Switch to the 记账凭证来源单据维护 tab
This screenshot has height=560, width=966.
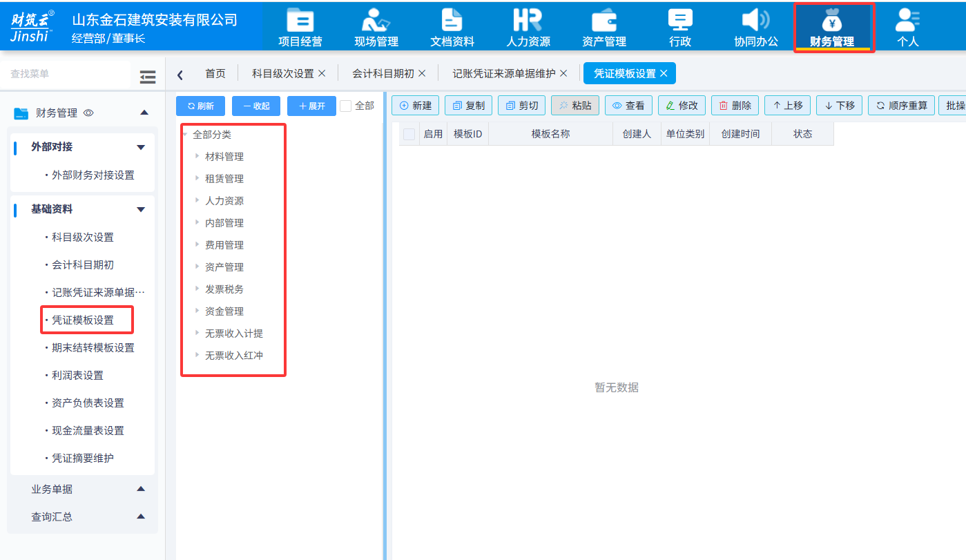point(504,73)
